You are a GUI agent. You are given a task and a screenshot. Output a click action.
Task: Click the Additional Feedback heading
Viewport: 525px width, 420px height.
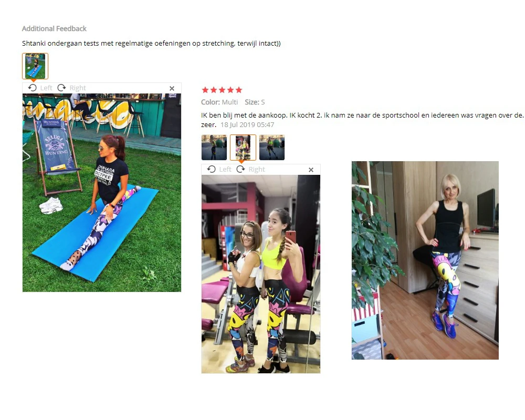pyautogui.click(x=54, y=28)
